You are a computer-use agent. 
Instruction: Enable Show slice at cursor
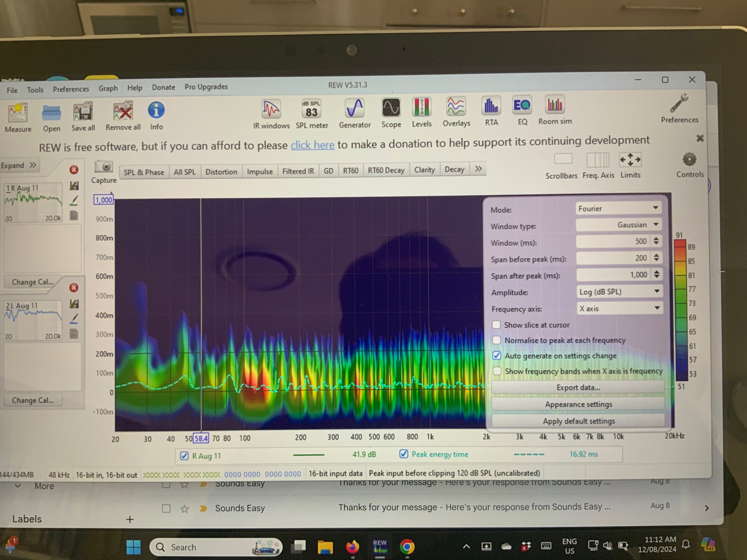click(x=496, y=325)
